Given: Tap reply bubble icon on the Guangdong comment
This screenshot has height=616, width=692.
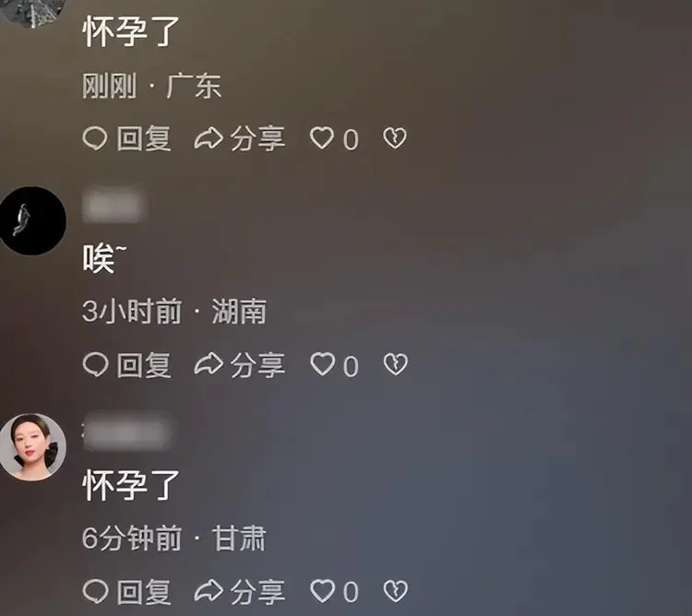Looking at the screenshot, I should [95, 138].
